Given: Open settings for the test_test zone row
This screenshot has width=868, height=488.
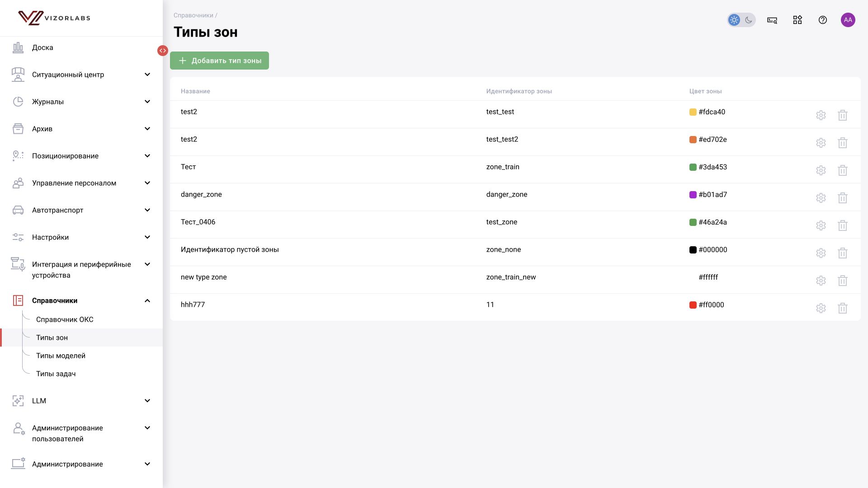Looking at the screenshot, I should pyautogui.click(x=821, y=115).
